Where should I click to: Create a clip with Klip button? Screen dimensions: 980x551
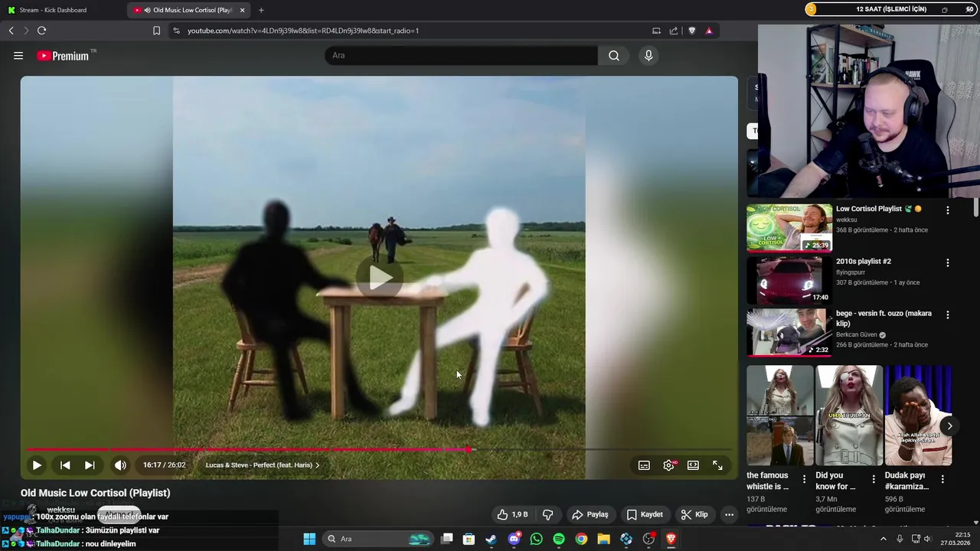[x=695, y=514]
